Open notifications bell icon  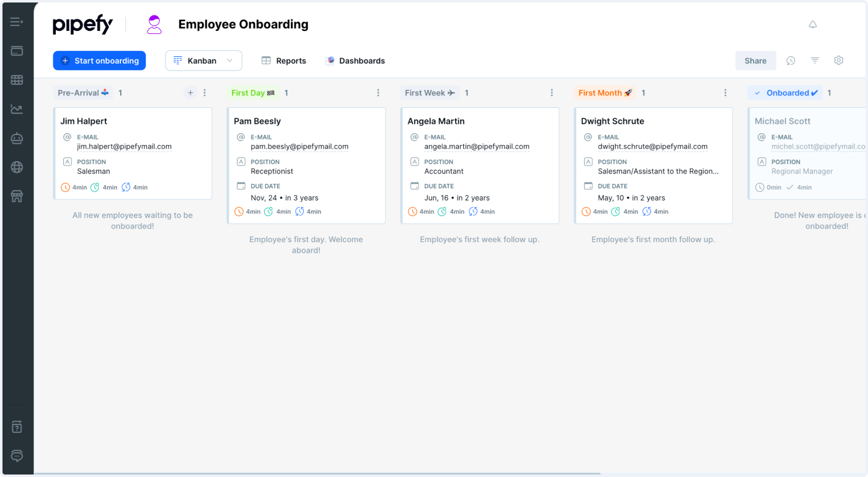[812, 25]
